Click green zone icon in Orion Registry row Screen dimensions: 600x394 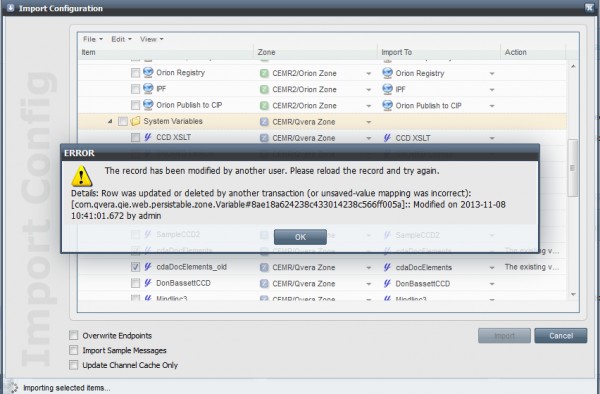(264, 73)
